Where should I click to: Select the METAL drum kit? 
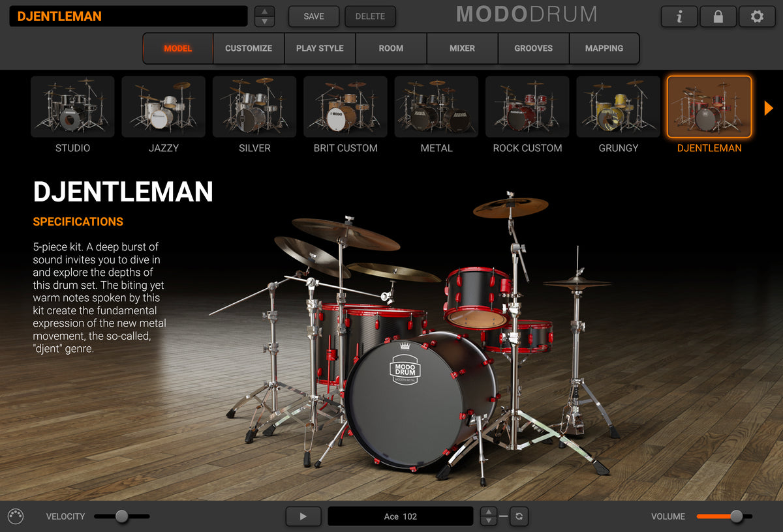[437, 107]
